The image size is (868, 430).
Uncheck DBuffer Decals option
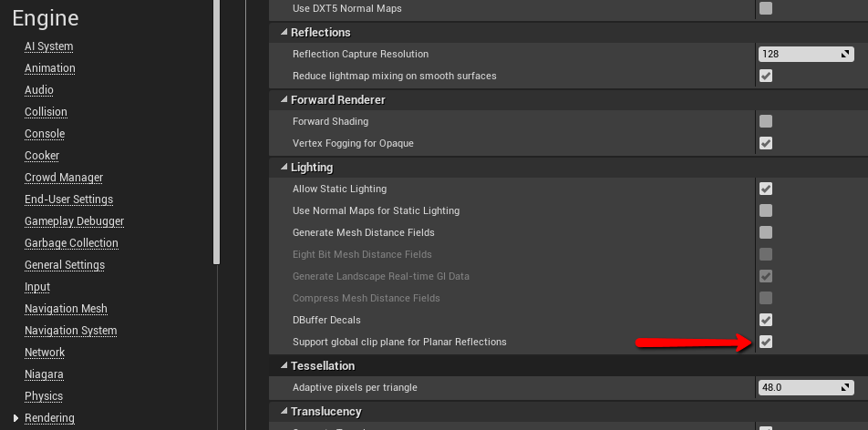coord(766,320)
